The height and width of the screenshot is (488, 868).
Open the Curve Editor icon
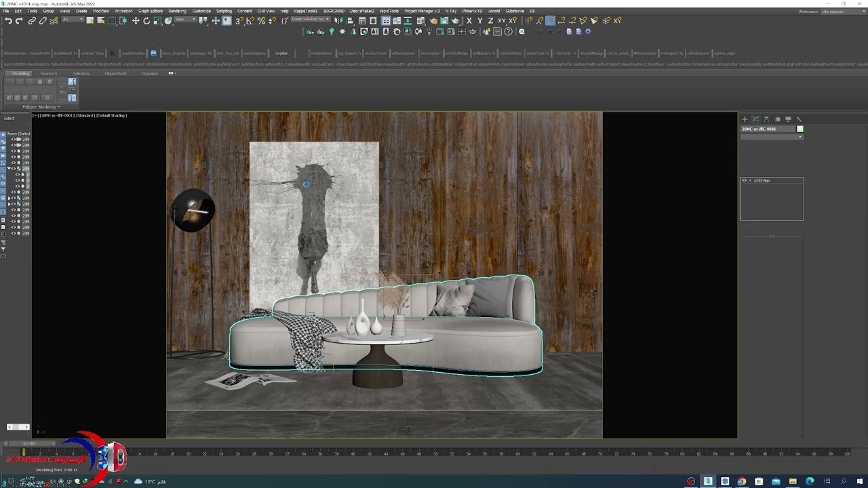point(397,20)
